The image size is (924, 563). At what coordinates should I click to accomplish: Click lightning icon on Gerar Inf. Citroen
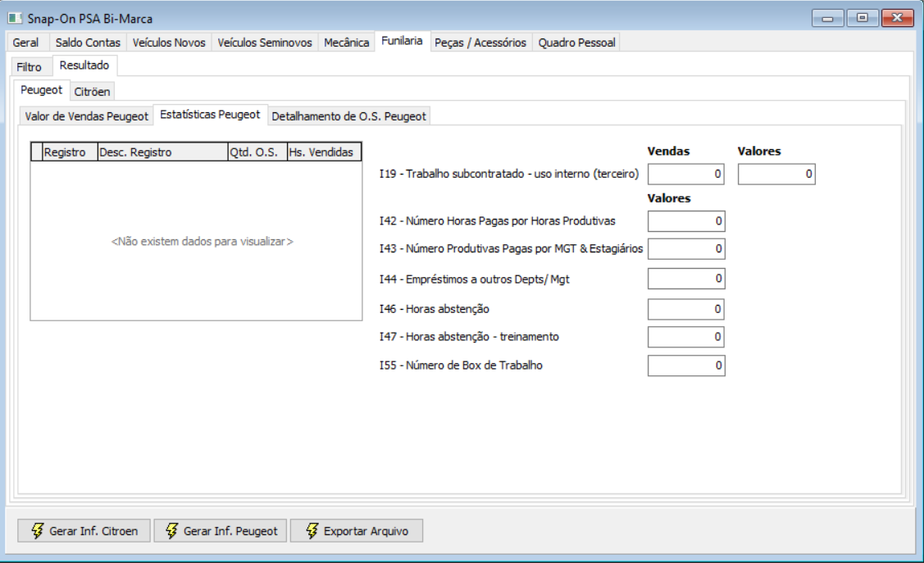click(x=37, y=530)
